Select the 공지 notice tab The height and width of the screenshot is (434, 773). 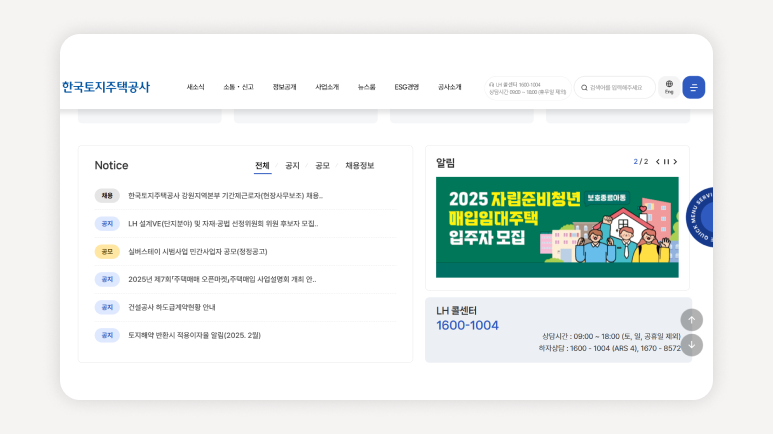click(292, 166)
